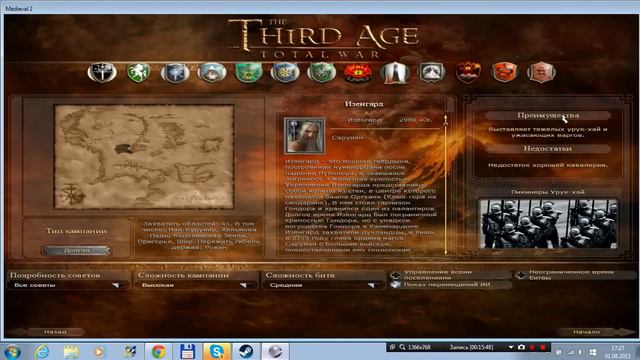The height and width of the screenshot is (360, 640).
Task: Choose the Isengard white tower faction emblem
Action: (395, 73)
